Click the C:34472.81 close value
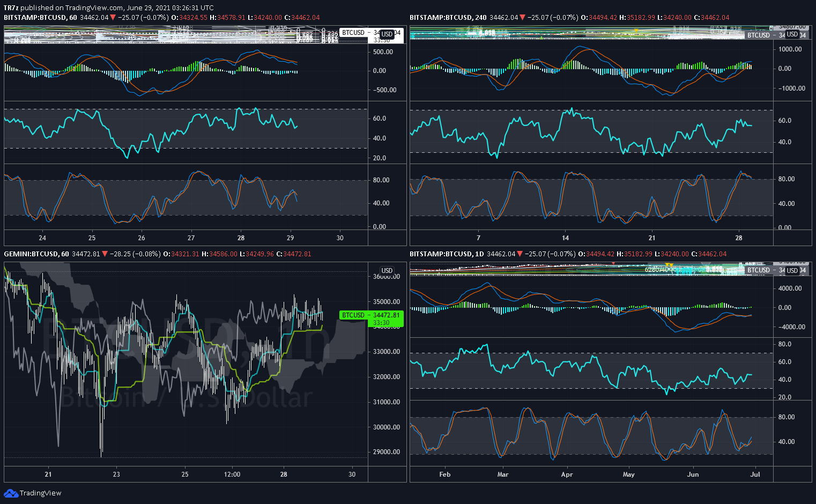This screenshot has width=816, height=504. tap(293, 254)
